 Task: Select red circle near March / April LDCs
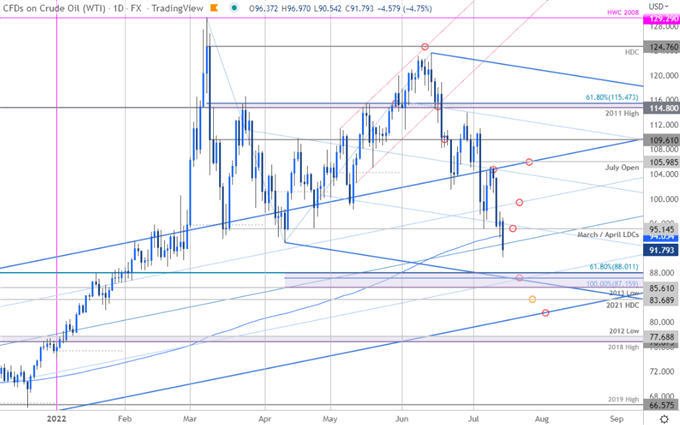point(513,229)
